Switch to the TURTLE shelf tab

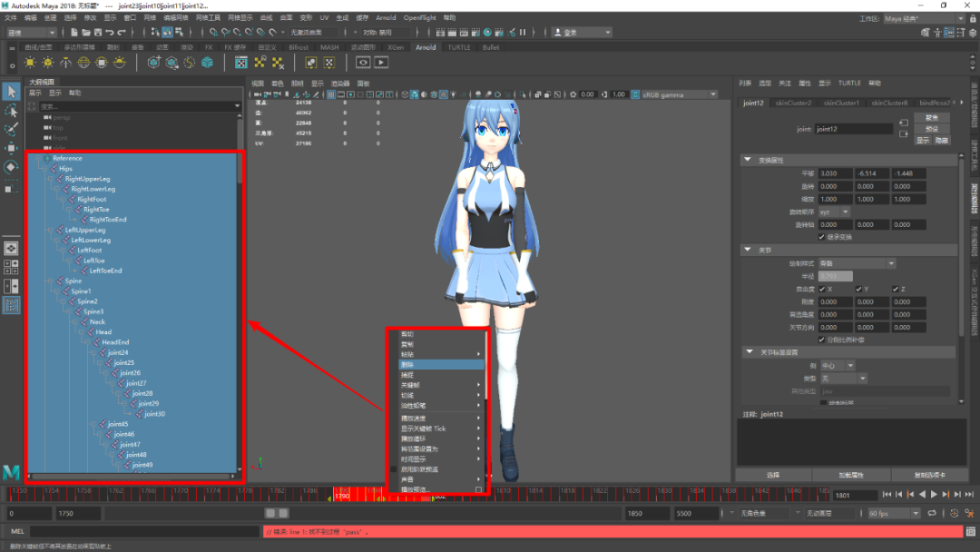tap(459, 47)
